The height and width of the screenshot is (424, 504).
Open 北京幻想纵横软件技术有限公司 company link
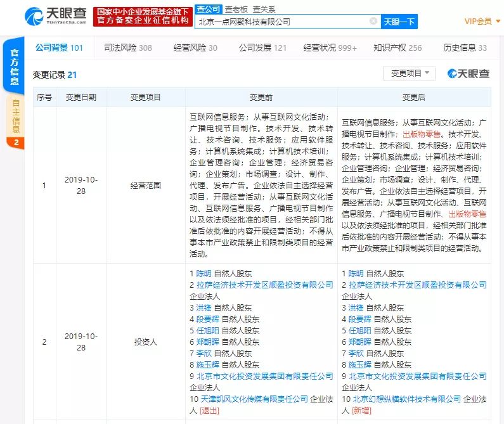tap(405, 399)
